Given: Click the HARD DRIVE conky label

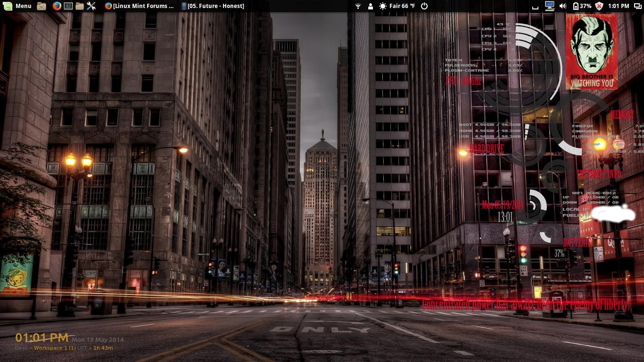Looking at the screenshot, I should [x=487, y=149].
